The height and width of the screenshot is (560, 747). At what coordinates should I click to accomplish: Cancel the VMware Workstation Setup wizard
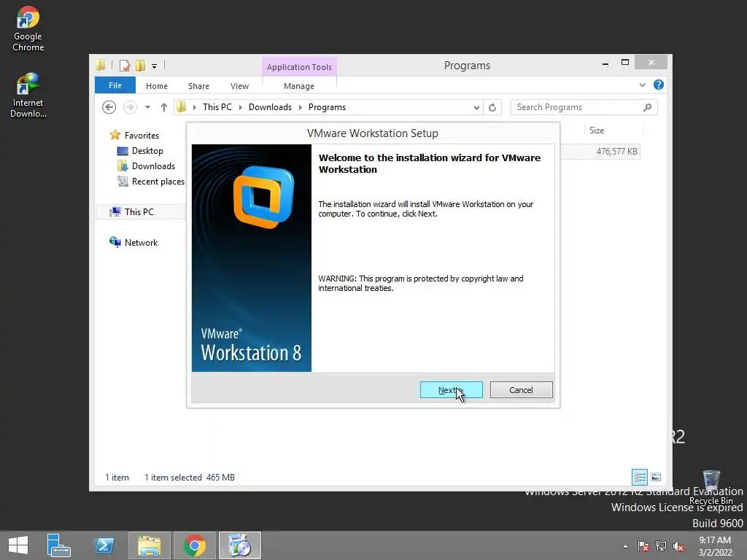coord(521,390)
